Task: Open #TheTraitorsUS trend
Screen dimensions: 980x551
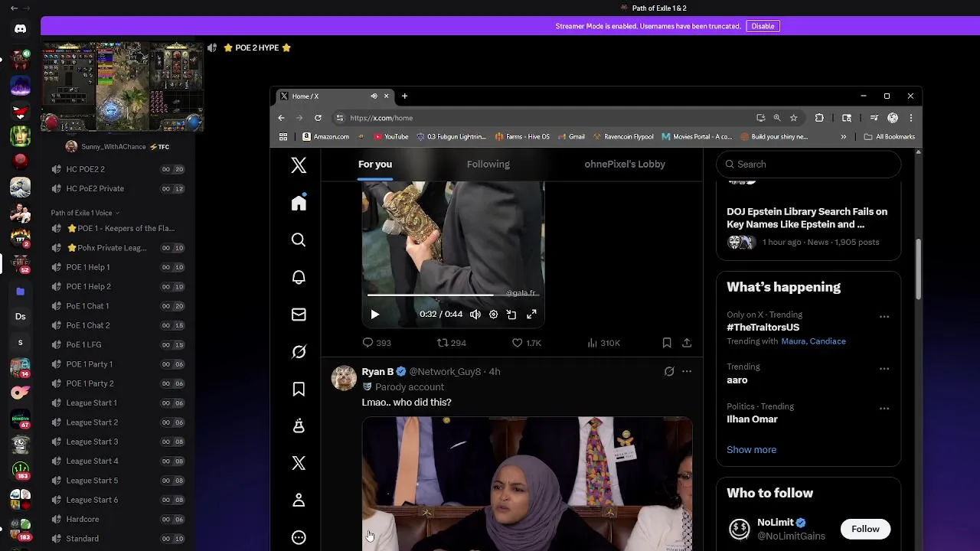Action: (763, 328)
